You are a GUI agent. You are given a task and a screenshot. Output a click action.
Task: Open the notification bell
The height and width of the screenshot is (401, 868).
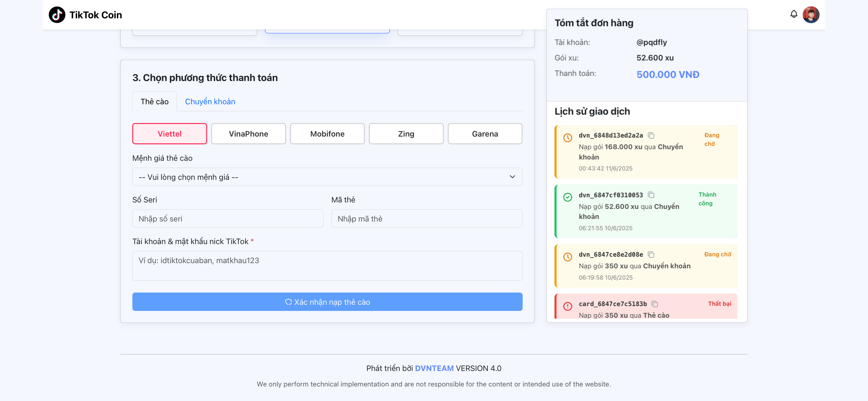click(793, 14)
